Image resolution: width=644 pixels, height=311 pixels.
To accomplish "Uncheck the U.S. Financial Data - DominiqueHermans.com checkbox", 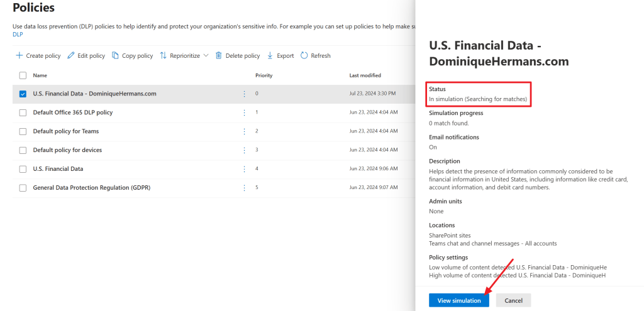I will [x=23, y=94].
